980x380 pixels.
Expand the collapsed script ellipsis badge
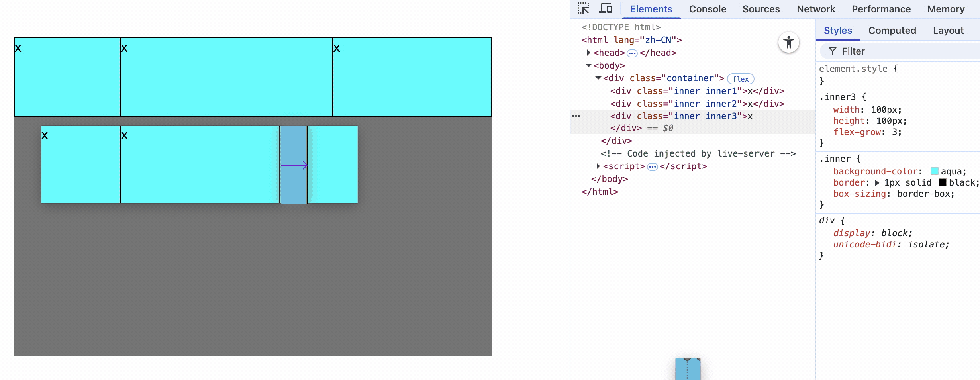tap(652, 166)
